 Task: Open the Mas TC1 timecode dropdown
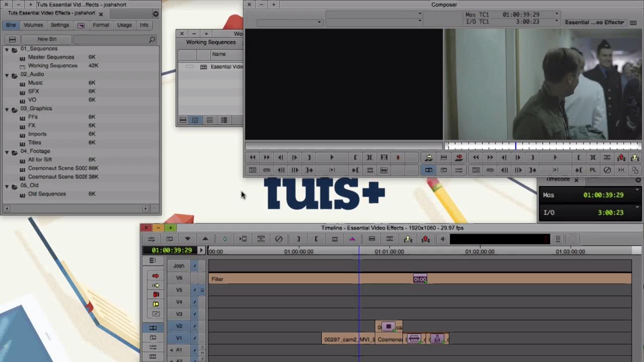pos(556,15)
